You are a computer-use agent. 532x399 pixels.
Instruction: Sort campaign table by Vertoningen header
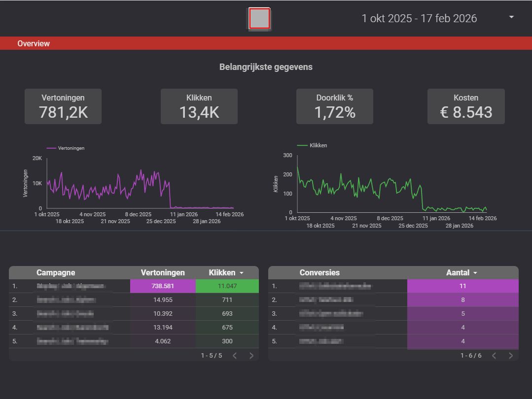point(163,272)
